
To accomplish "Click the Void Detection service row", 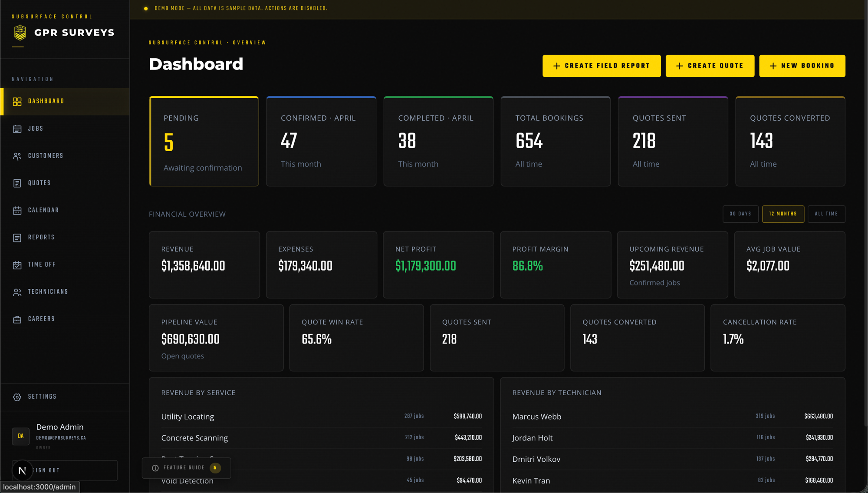I will [321, 481].
